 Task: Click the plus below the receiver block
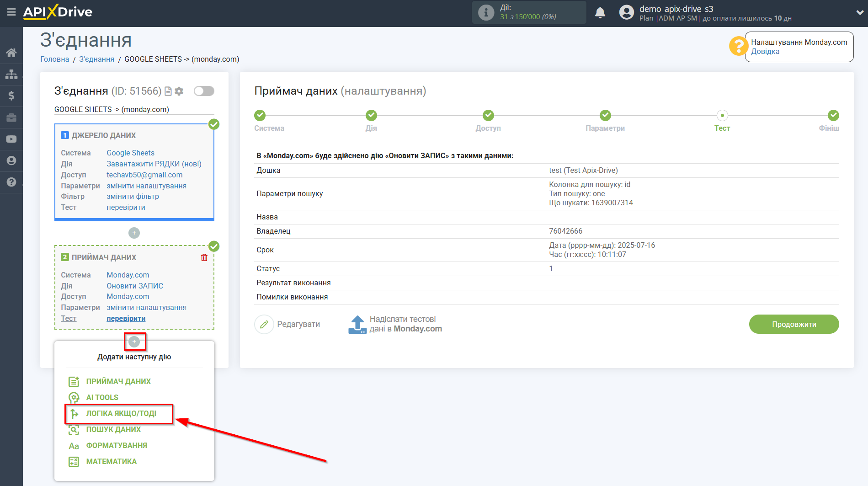pyautogui.click(x=134, y=342)
